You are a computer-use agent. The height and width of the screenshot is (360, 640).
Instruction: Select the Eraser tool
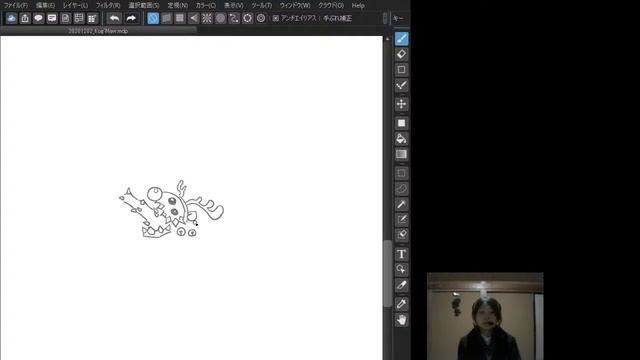[x=402, y=54]
